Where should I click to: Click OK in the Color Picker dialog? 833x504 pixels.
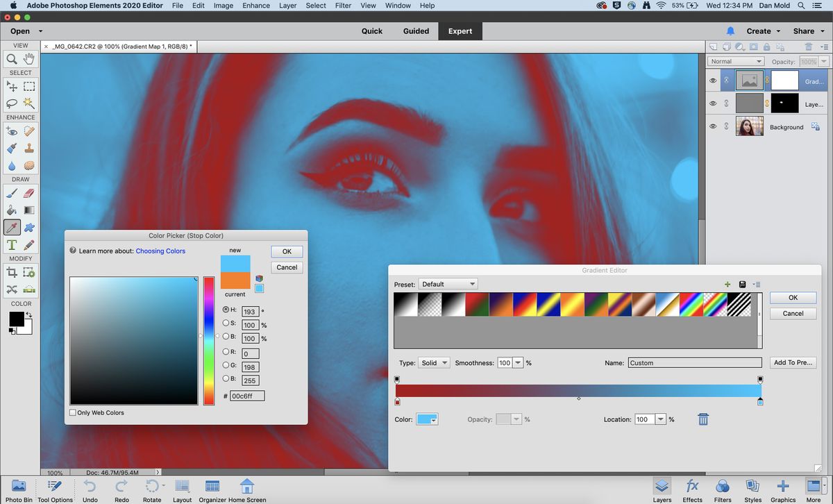point(287,251)
